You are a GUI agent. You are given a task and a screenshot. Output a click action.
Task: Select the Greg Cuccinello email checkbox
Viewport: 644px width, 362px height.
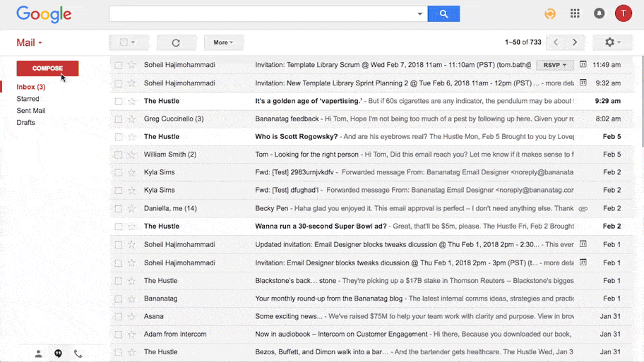point(119,119)
